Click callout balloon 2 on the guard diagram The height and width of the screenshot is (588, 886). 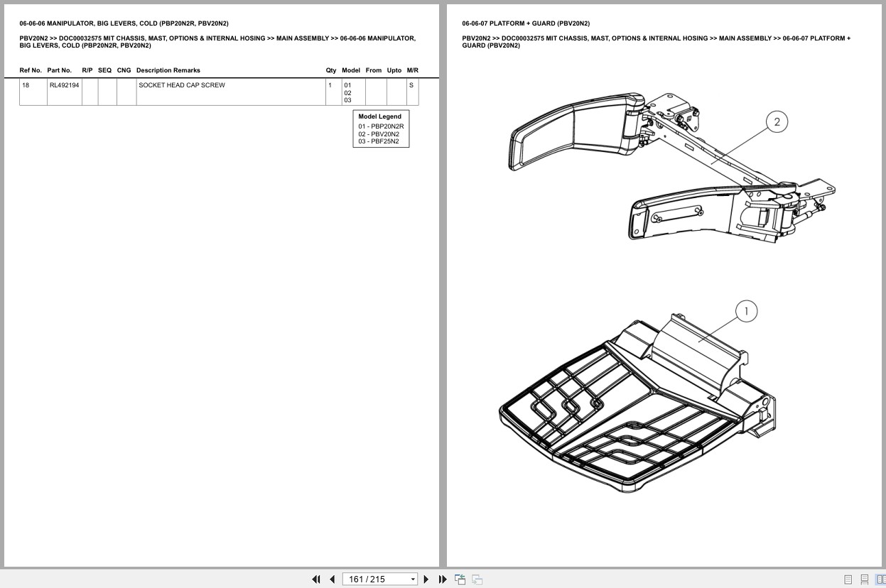777,122
